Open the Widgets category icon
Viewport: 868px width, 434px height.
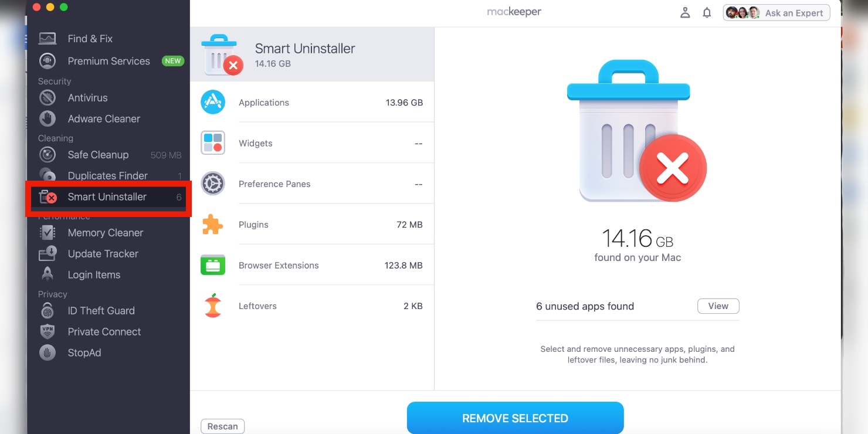tap(213, 143)
